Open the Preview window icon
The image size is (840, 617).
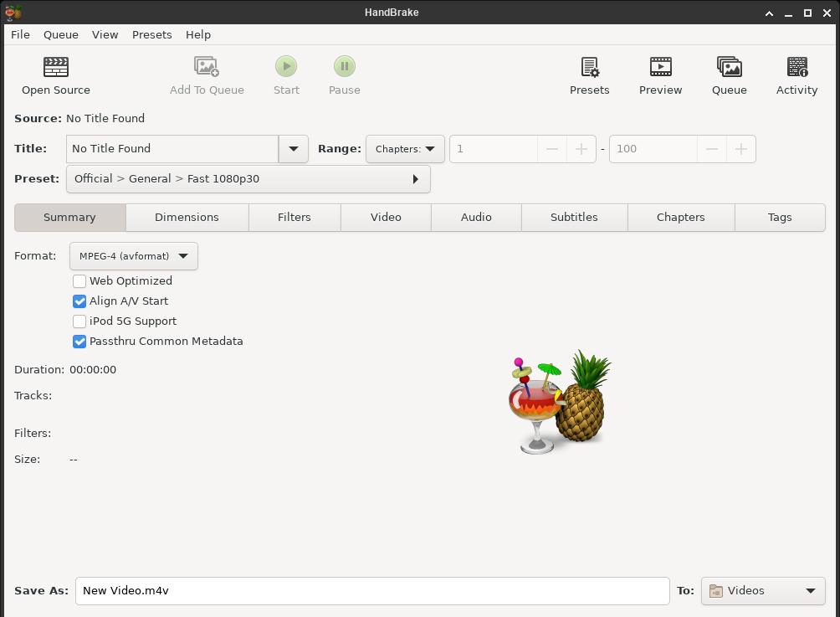pyautogui.click(x=660, y=67)
